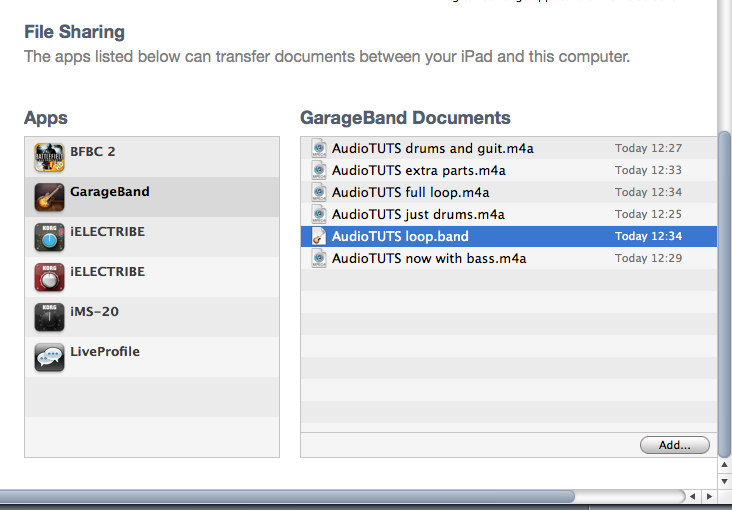Select GarageBand in the Apps list
Screen dimensions: 732x510
click(152, 197)
